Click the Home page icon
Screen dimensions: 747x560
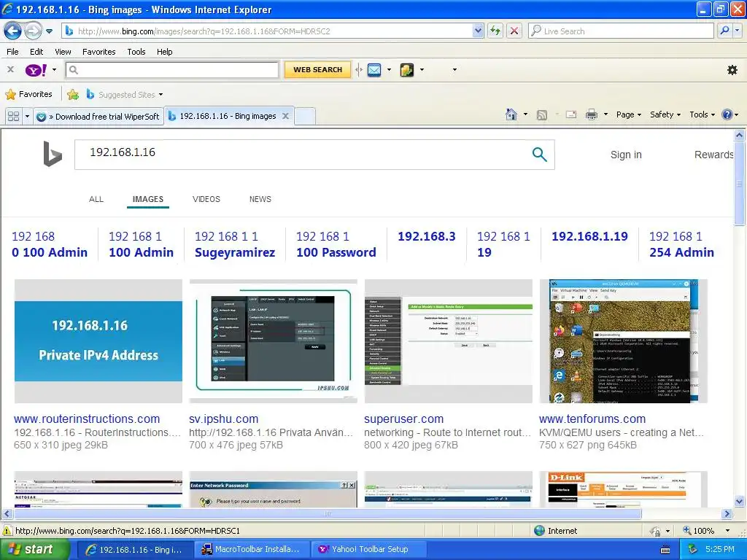511,114
